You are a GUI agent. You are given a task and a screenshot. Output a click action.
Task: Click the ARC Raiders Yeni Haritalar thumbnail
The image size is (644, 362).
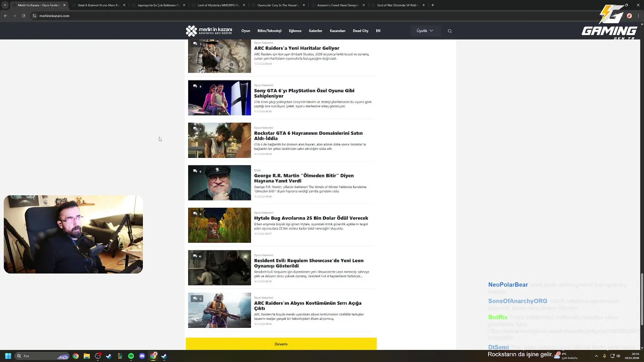[x=219, y=56]
